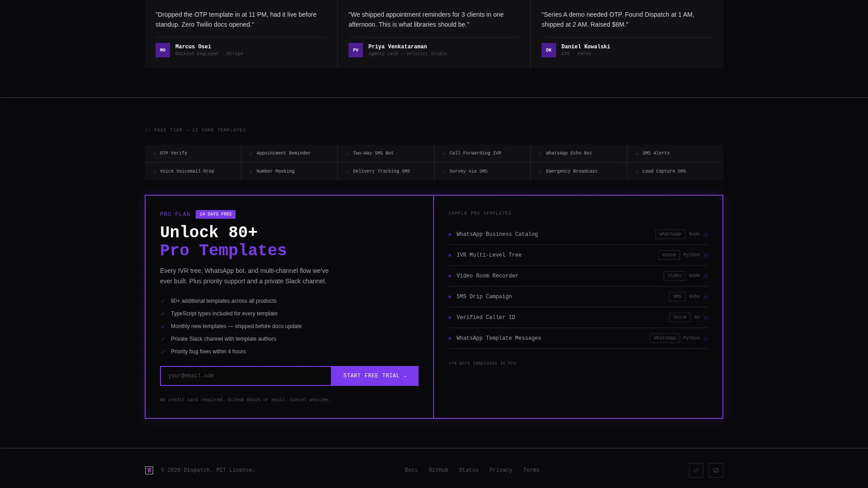The width and height of the screenshot is (868, 488).
Task: Click Priya Venkataraman's PV avatar
Action: click(x=356, y=50)
